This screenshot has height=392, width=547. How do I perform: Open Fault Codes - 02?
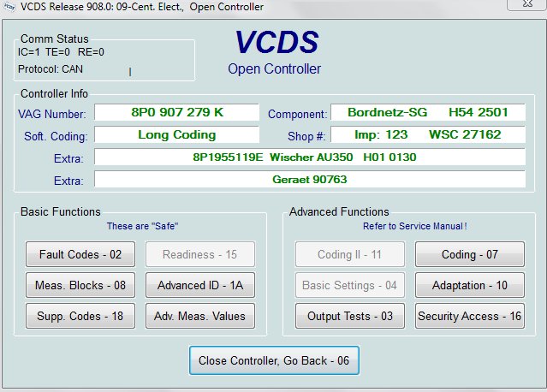pos(80,254)
